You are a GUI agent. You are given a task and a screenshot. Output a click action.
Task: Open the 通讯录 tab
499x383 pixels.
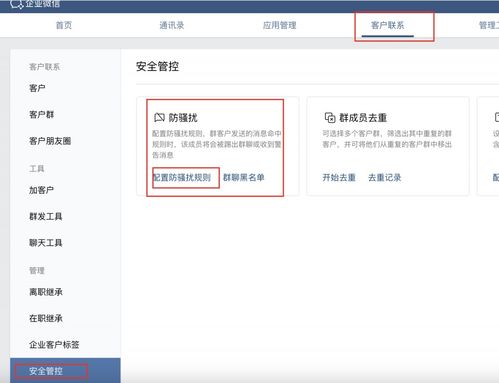pos(172,25)
